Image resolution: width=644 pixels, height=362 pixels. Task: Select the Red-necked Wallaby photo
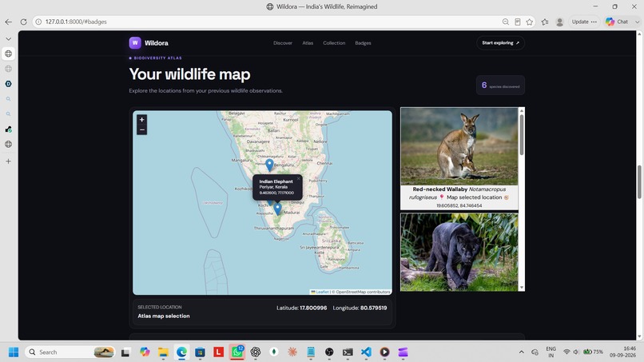click(459, 146)
